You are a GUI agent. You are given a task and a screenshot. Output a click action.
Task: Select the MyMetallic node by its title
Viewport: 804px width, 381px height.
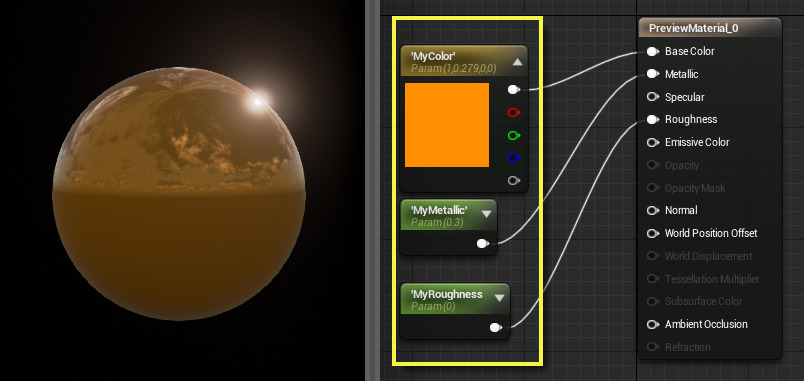439,209
